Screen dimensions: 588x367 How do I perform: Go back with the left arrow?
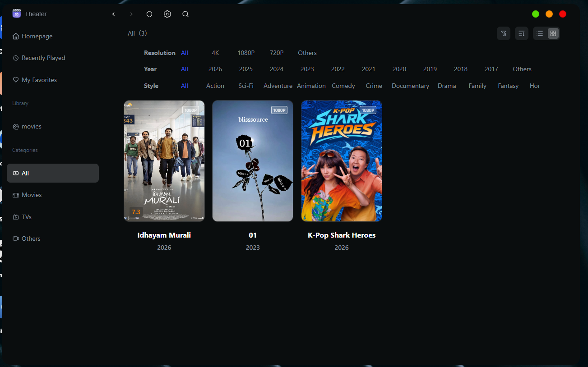pyautogui.click(x=113, y=14)
